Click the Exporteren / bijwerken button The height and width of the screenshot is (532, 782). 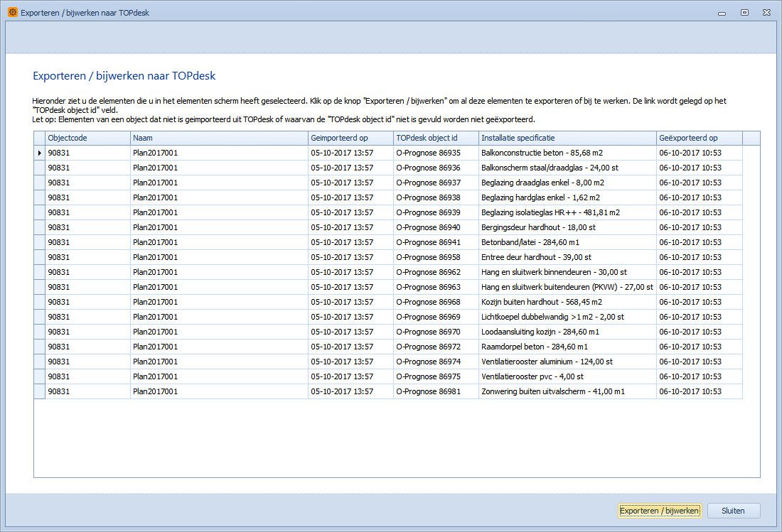pyautogui.click(x=660, y=511)
